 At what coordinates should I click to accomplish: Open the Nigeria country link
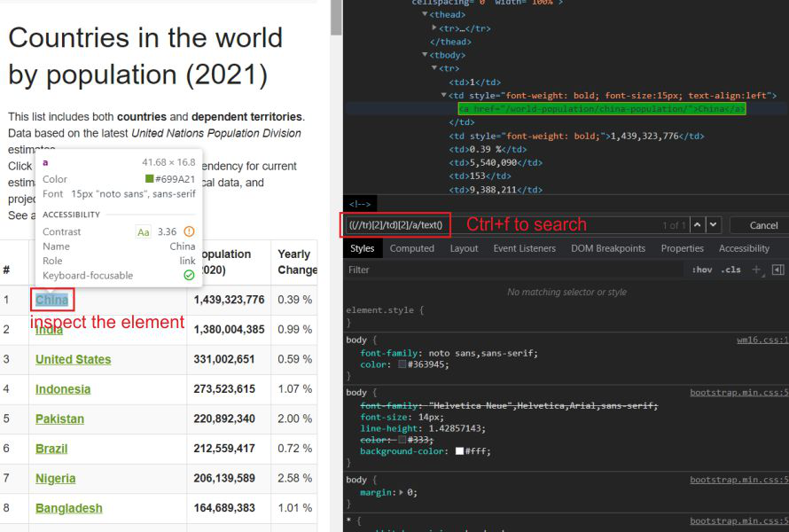55,478
